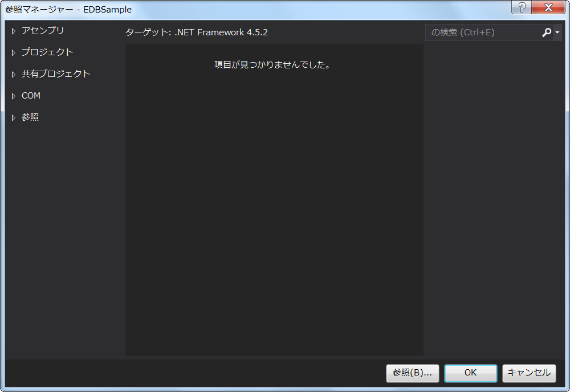Screen dimensions: 570x392
Task: Open the プロジェクト category
Action: point(47,52)
